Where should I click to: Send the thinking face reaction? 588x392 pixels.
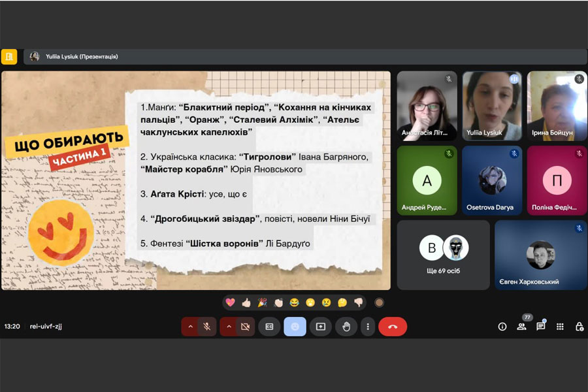[x=342, y=302]
